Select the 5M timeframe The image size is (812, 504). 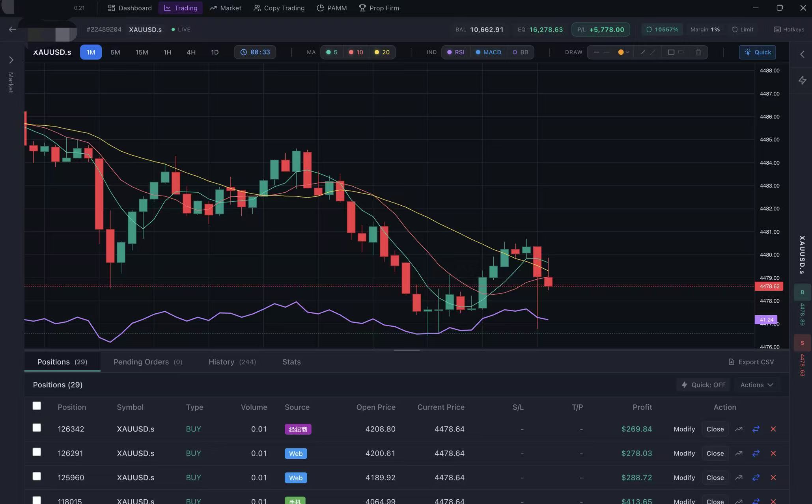(x=115, y=52)
